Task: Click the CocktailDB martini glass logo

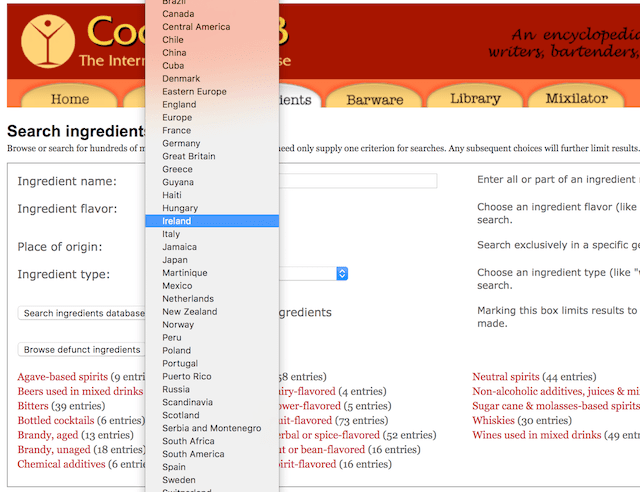Action: pyautogui.click(x=48, y=41)
